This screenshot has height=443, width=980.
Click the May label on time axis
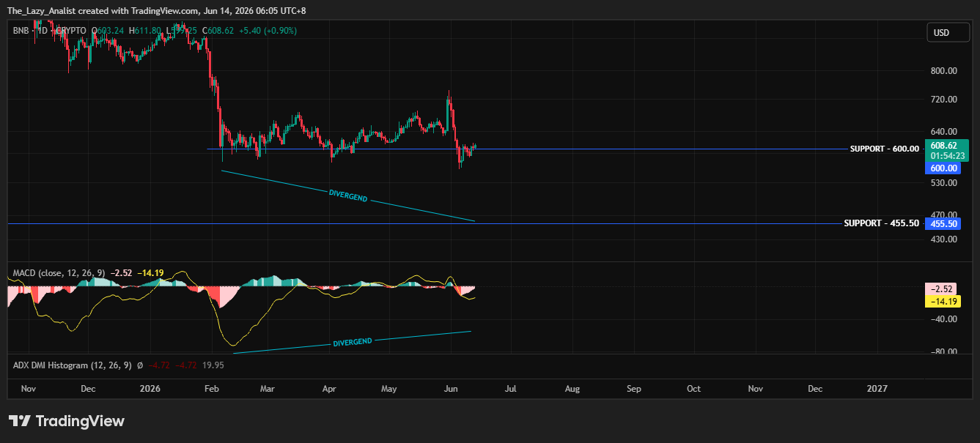[x=390, y=389]
